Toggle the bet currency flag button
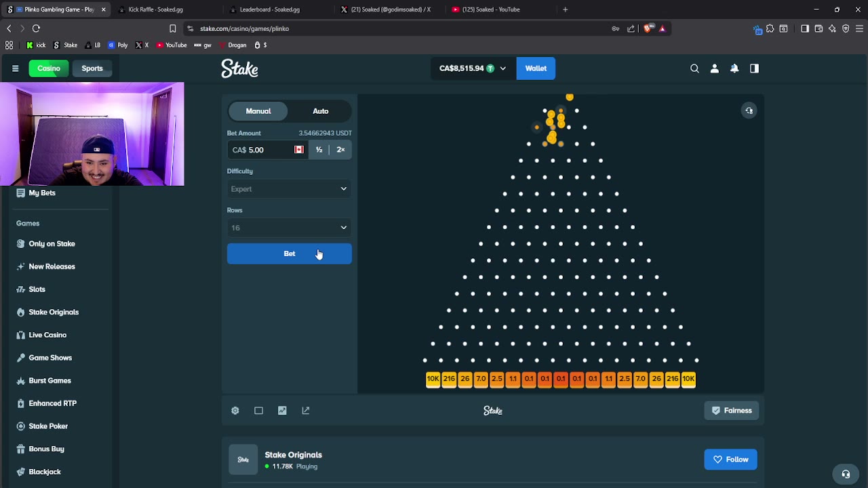This screenshot has width=868, height=488. point(299,150)
